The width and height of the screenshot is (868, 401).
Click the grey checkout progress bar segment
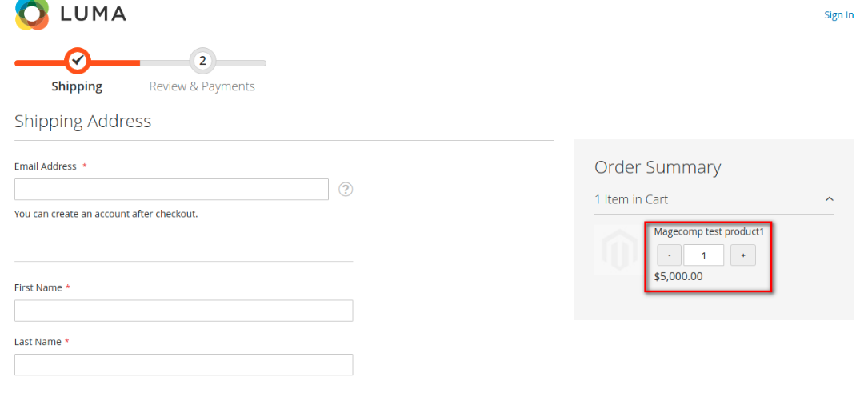click(240, 62)
